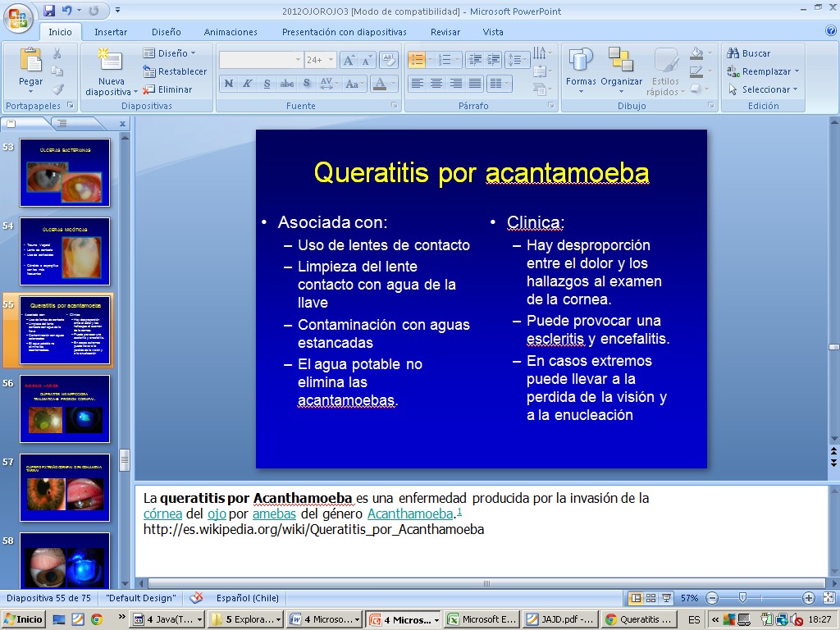Save the presentation from quick access toolbar

tap(49, 11)
